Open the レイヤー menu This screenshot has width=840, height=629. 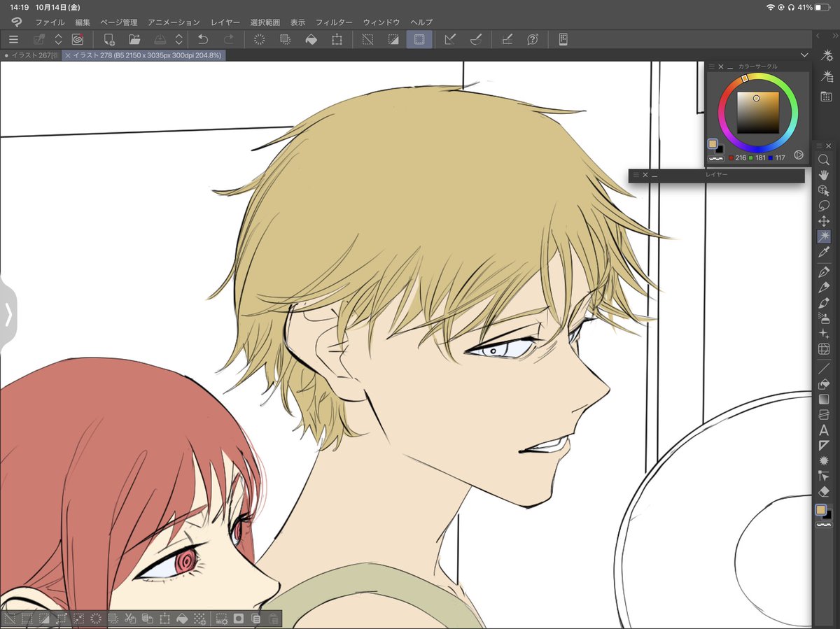pos(225,22)
